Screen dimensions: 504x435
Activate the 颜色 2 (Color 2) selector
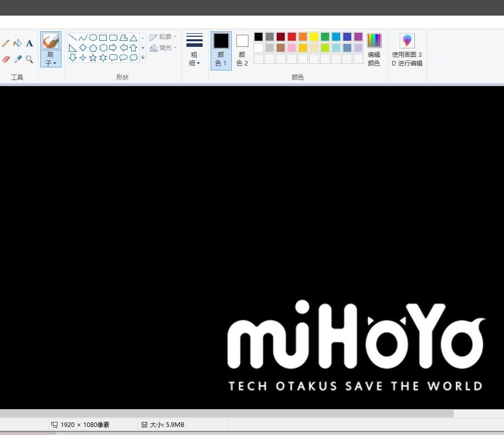click(242, 50)
